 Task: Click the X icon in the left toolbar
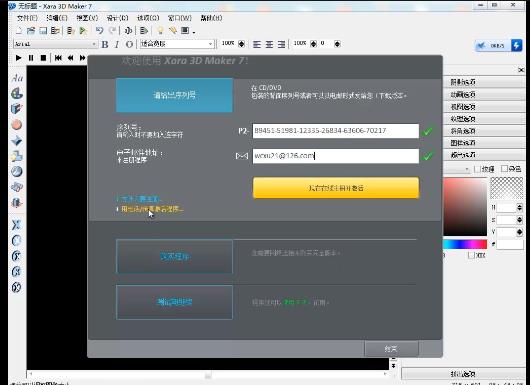click(16, 225)
